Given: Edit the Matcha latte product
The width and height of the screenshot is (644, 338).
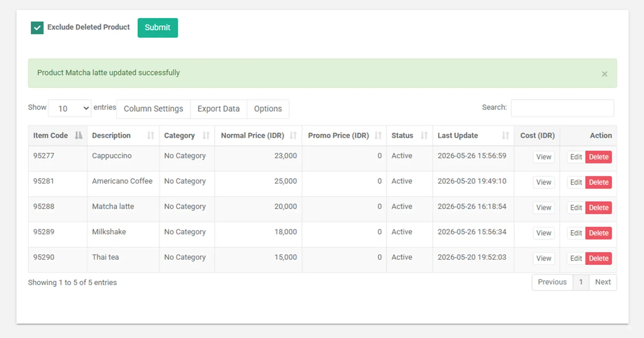Looking at the screenshot, I should pos(576,208).
